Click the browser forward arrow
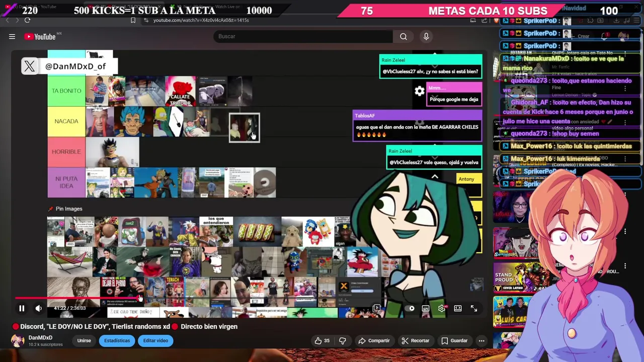 pos(17,20)
